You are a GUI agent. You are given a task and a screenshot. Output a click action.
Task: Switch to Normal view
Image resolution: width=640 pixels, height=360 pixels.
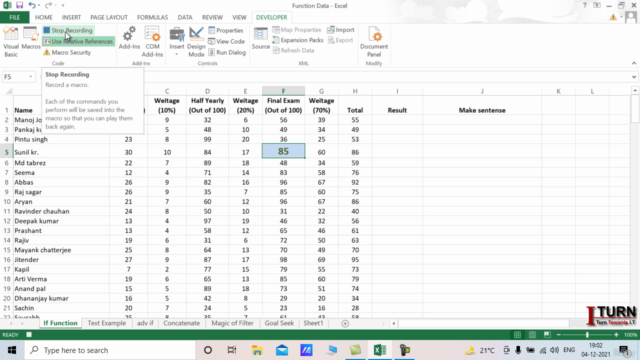(x=517, y=335)
